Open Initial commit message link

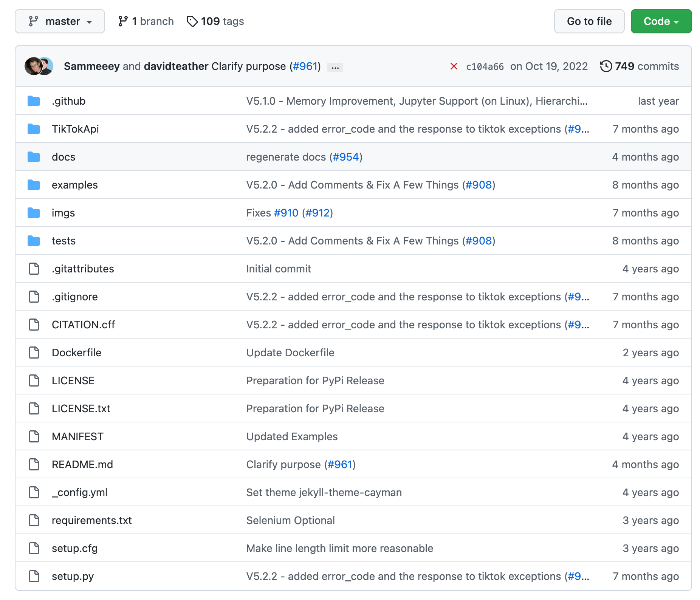(279, 269)
